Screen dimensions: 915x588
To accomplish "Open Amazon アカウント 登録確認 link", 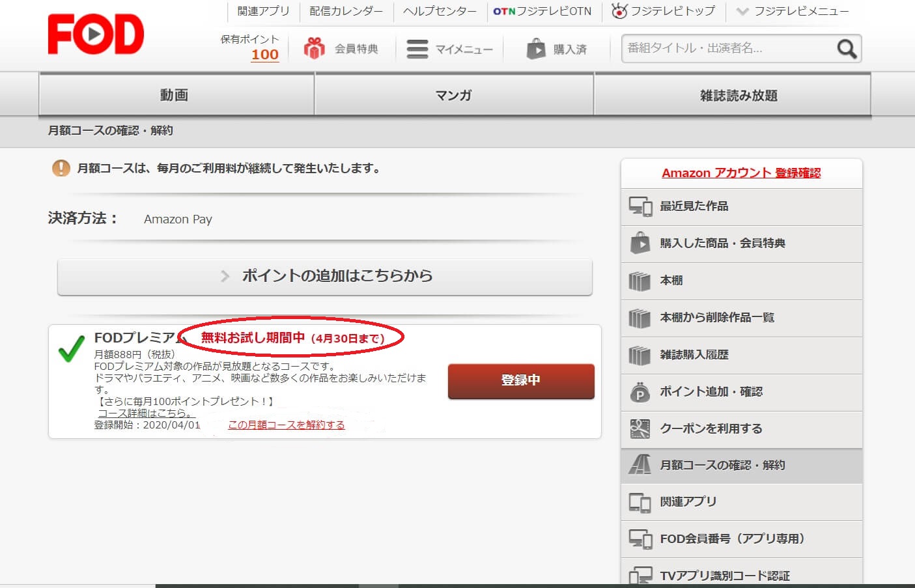I will click(741, 173).
